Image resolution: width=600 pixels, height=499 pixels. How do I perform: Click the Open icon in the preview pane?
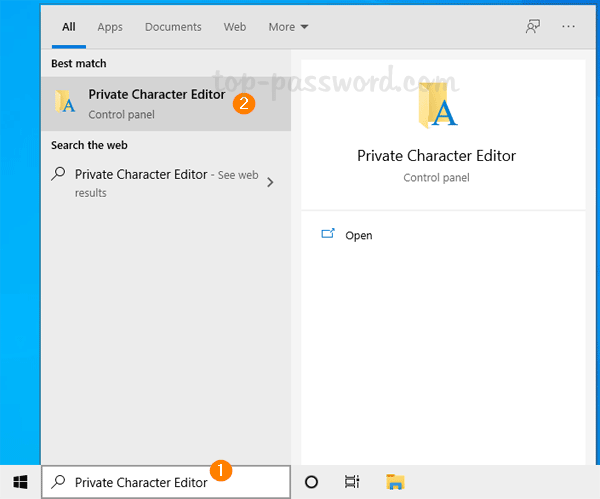(x=327, y=234)
